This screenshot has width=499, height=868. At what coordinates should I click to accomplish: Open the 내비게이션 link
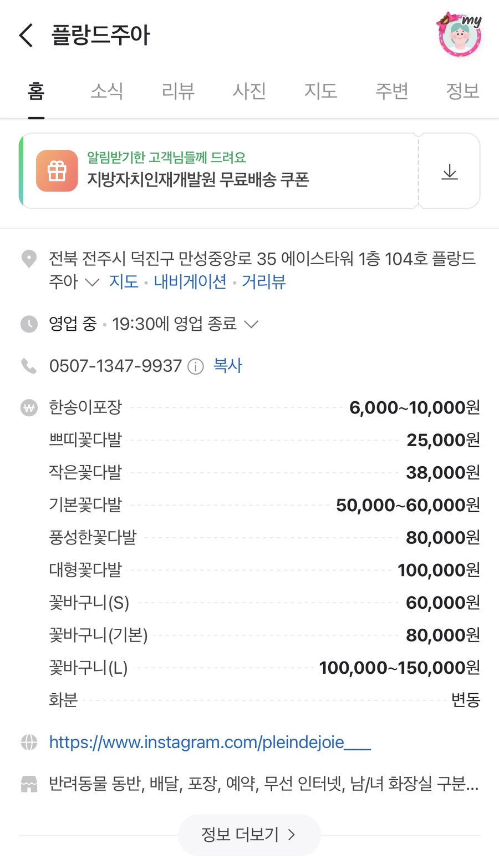pyautogui.click(x=190, y=282)
